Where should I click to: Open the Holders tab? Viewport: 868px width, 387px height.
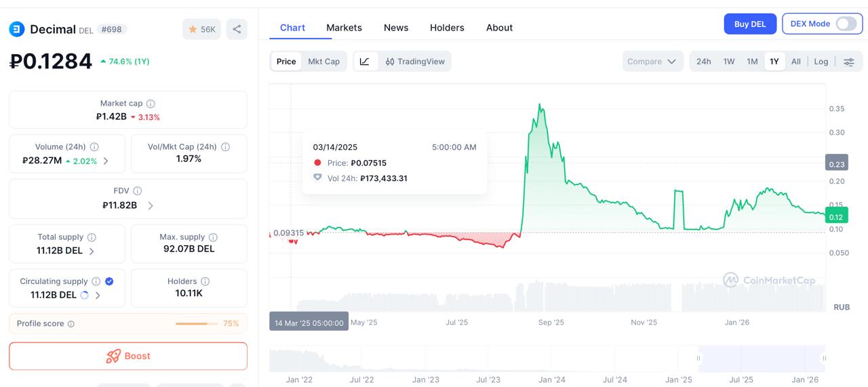tap(447, 28)
